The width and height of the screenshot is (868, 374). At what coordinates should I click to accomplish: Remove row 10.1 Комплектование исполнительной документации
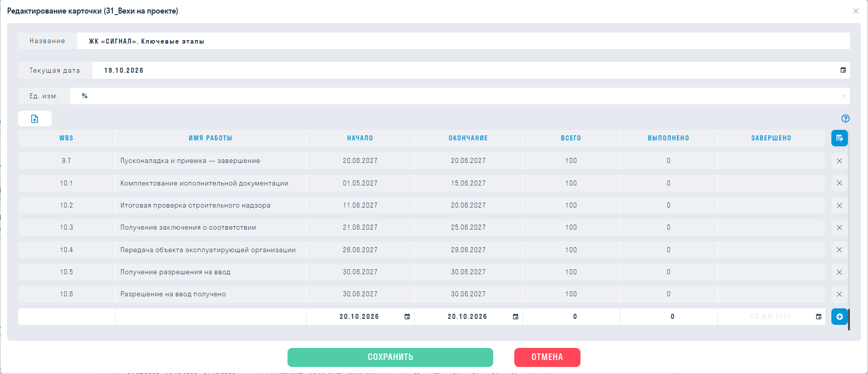coord(839,183)
